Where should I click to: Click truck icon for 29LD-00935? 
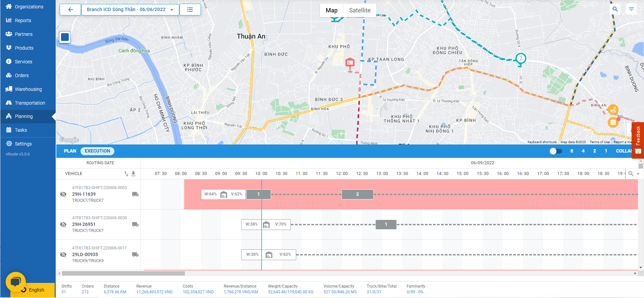(x=135, y=255)
